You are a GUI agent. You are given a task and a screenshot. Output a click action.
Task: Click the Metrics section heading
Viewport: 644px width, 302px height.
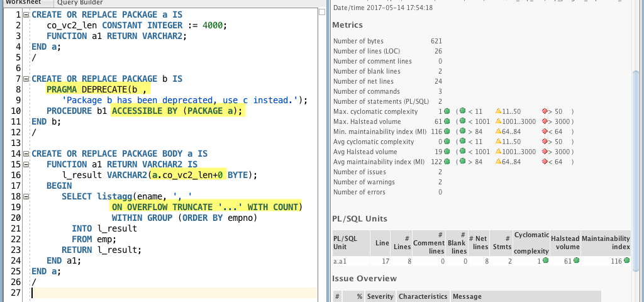tap(347, 25)
